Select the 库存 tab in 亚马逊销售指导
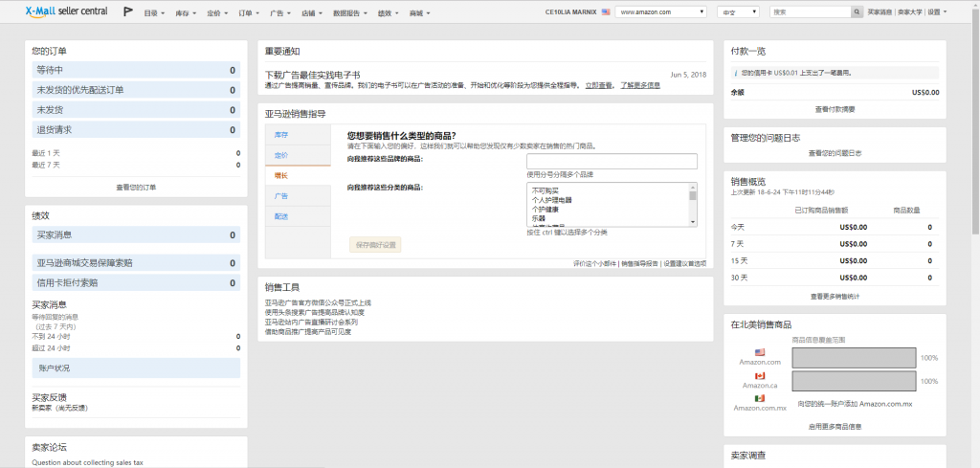This screenshot has width=980, height=468. [298, 135]
